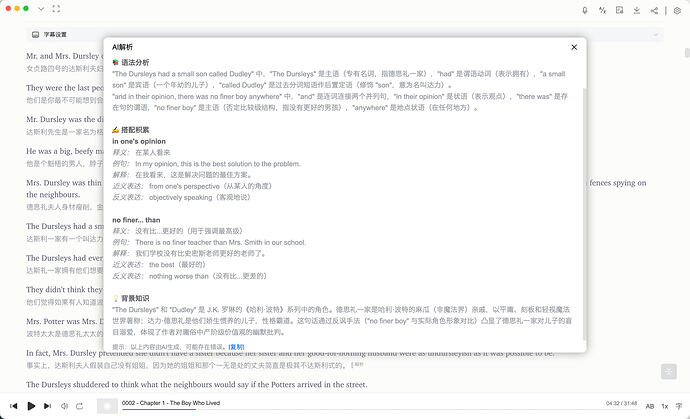Click the sentence 'He was a big, beefy'
The image size is (690, 419).
[x=64, y=151]
